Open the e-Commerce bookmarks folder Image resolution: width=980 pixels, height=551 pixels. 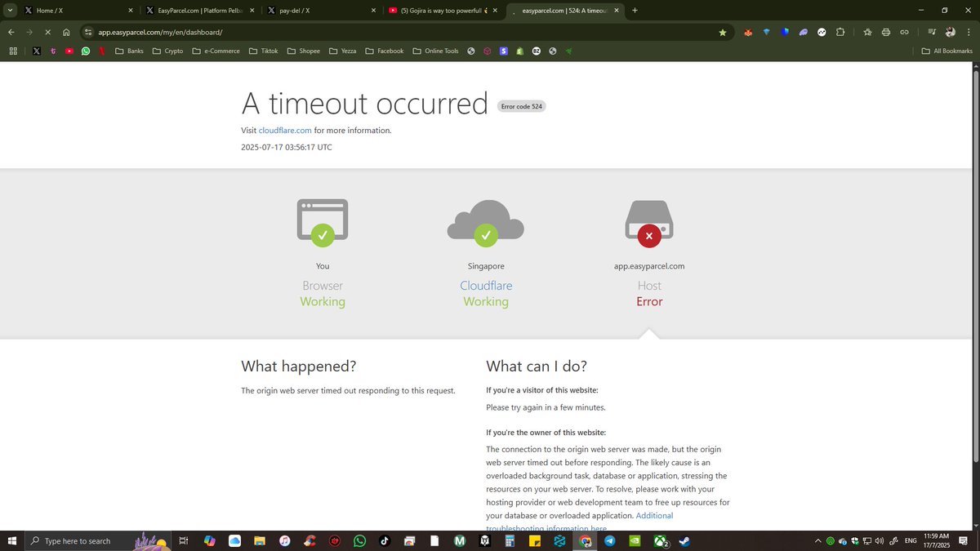(216, 51)
